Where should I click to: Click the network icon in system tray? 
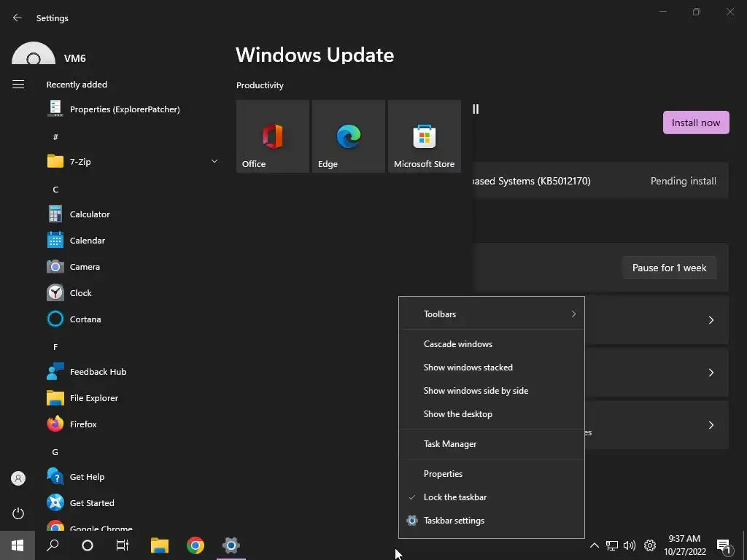(x=612, y=545)
